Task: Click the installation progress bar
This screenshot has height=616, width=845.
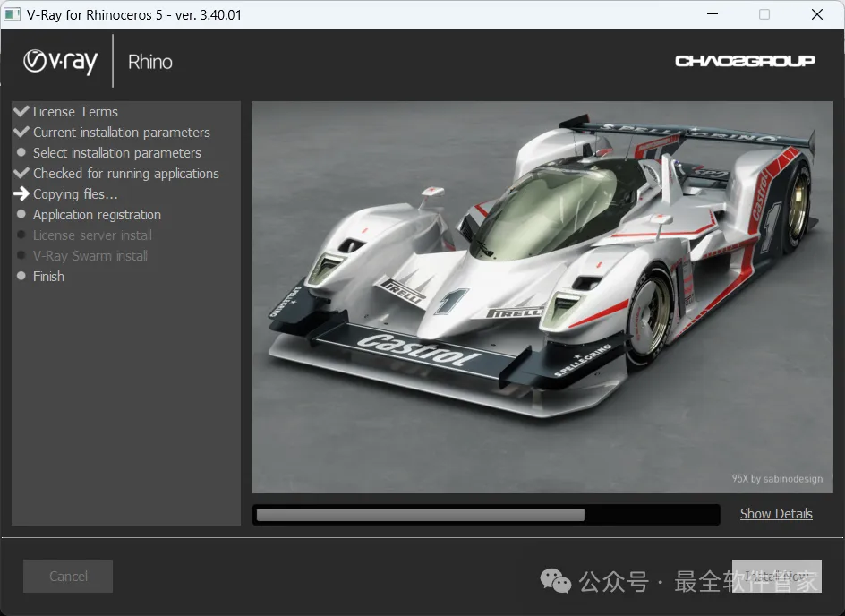Action: coord(486,515)
